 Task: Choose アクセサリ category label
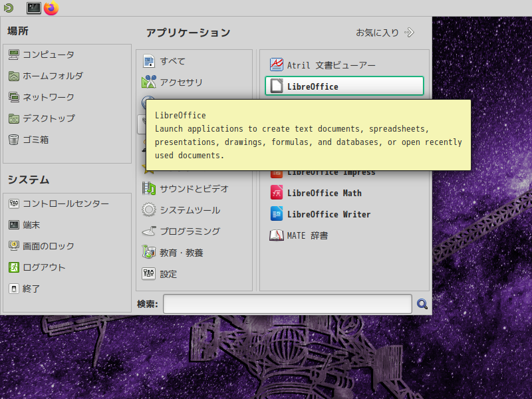click(x=181, y=82)
